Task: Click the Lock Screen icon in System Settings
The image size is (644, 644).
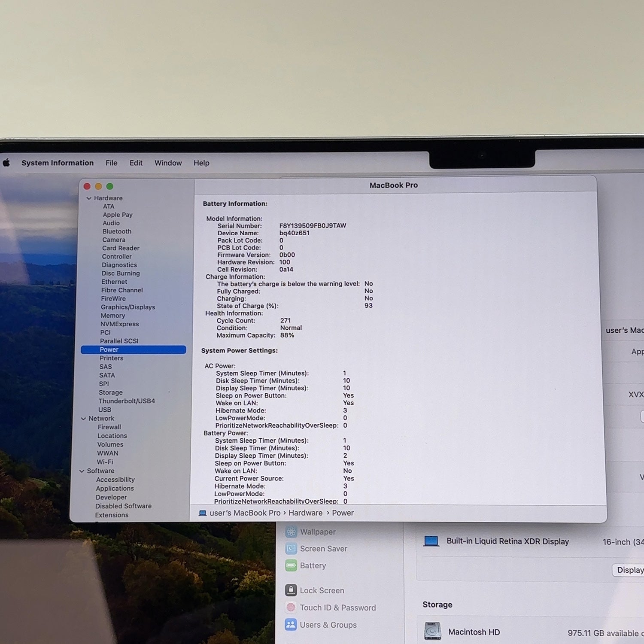Action: tap(291, 590)
